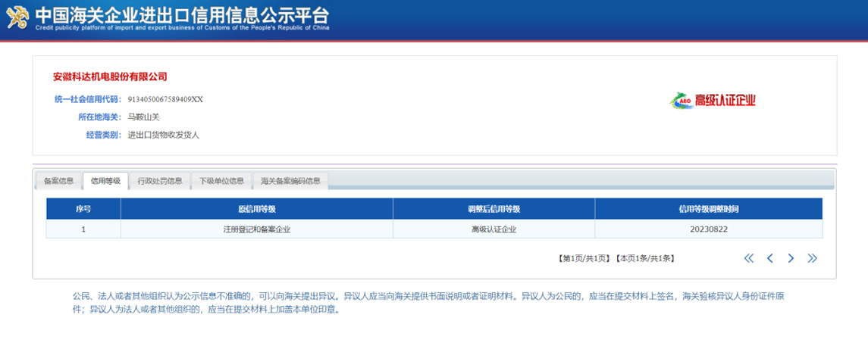Click the 信用等级调整时间 column header

coord(708,209)
